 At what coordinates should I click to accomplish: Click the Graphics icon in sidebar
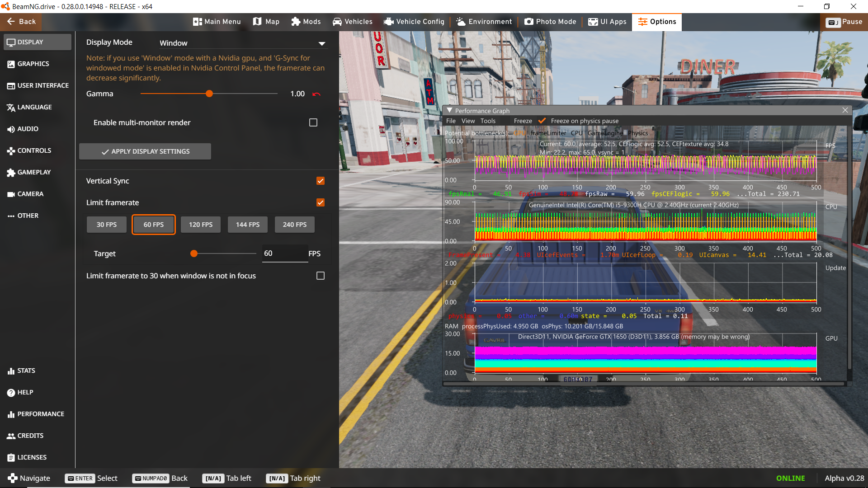click(x=11, y=64)
